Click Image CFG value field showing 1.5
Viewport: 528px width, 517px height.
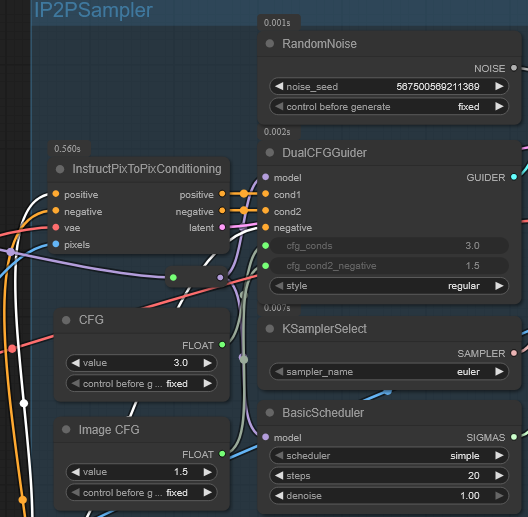click(x=141, y=472)
